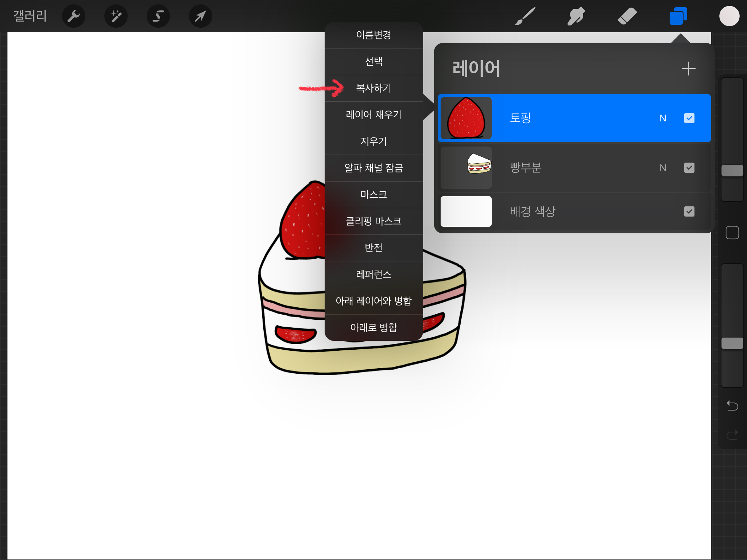
Task: Open the Adjustments magic wand menu
Action: [x=116, y=16]
